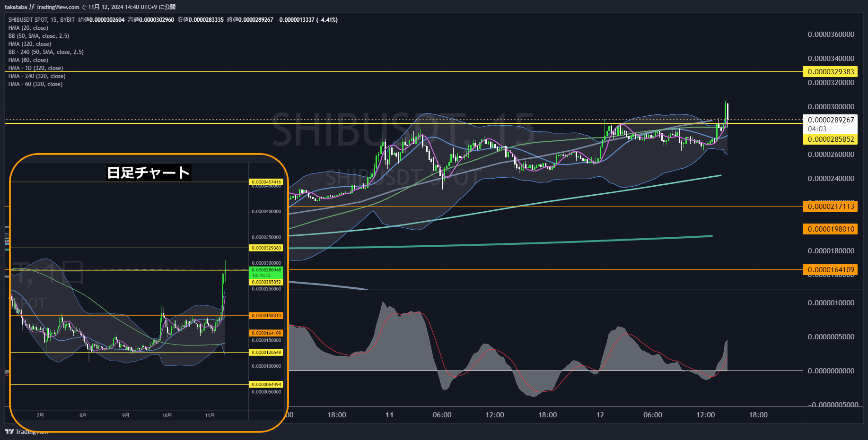The width and height of the screenshot is (868, 440).
Task: Click the countdown timer 04:03 on price axis
Action: click(x=817, y=129)
